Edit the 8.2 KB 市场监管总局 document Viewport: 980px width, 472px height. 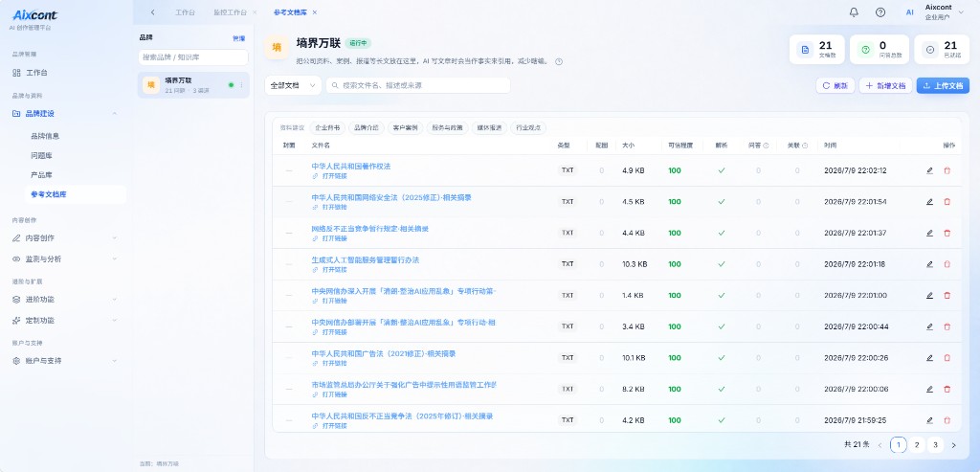929,389
